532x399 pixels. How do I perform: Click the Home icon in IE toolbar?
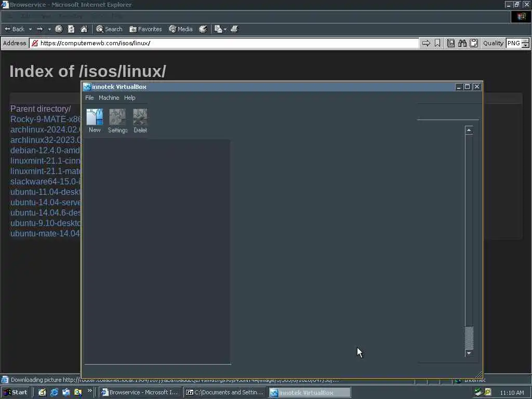tap(84, 29)
